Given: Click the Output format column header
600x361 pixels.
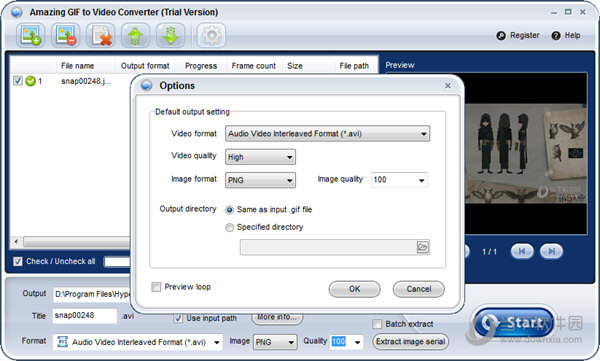Looking at the screenshot, I should [x=145, y=66].
